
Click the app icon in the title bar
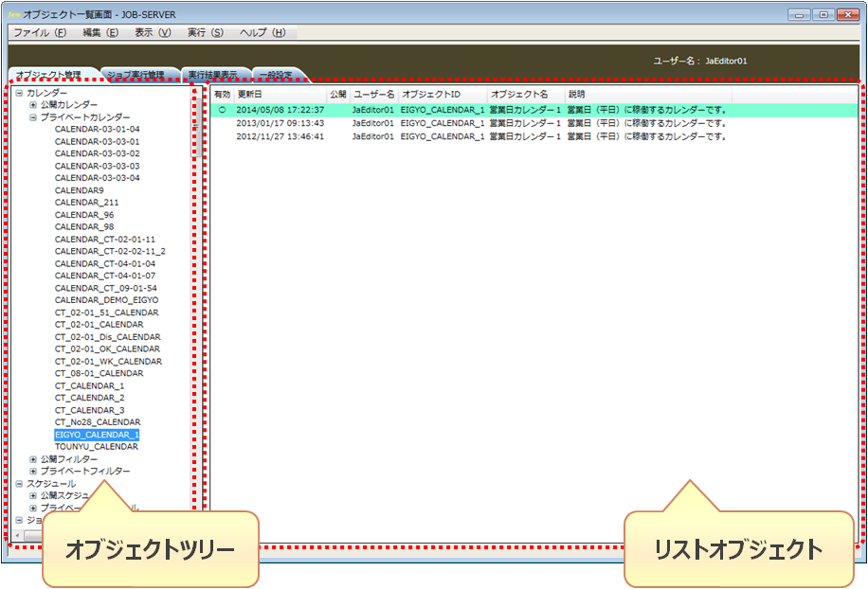(x=13, y=15)
